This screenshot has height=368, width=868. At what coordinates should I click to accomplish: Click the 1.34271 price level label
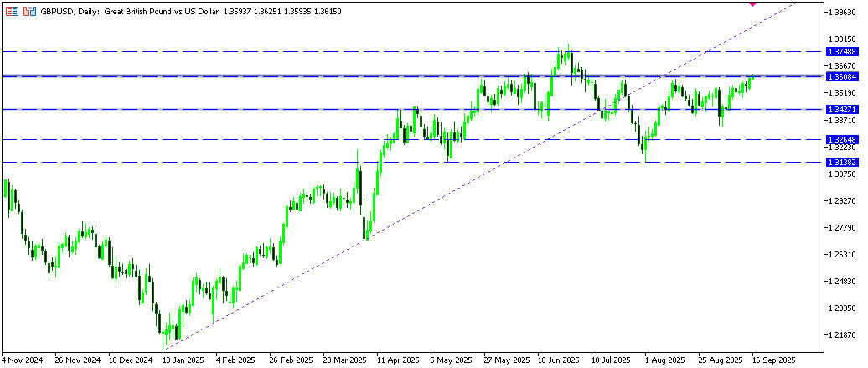(x=842, y=110)
